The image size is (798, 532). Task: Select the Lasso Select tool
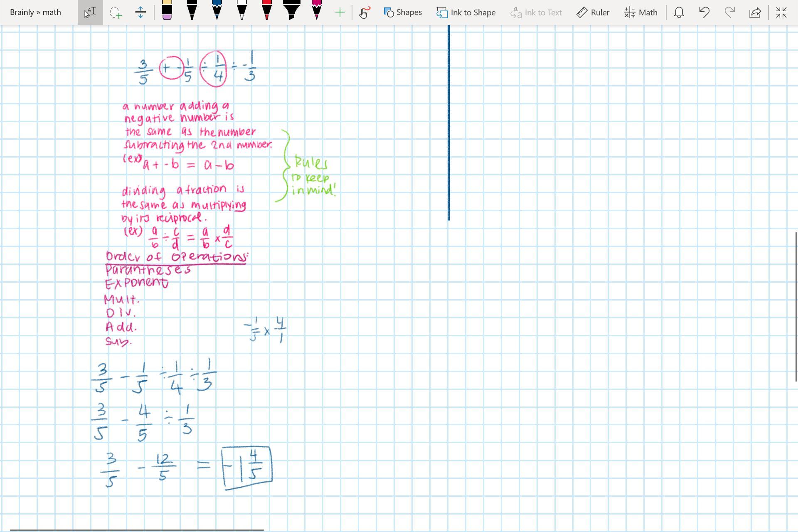[x=116, y=12]
